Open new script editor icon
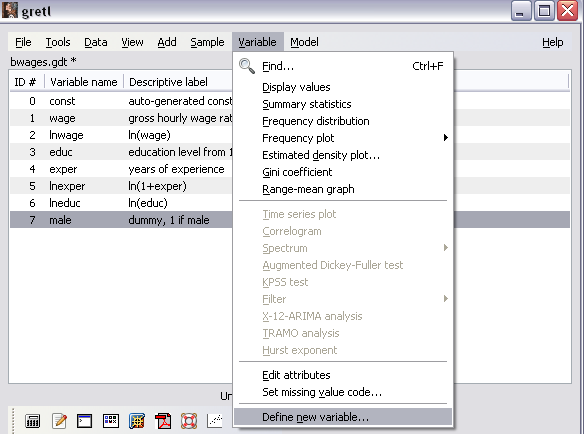 60,421
